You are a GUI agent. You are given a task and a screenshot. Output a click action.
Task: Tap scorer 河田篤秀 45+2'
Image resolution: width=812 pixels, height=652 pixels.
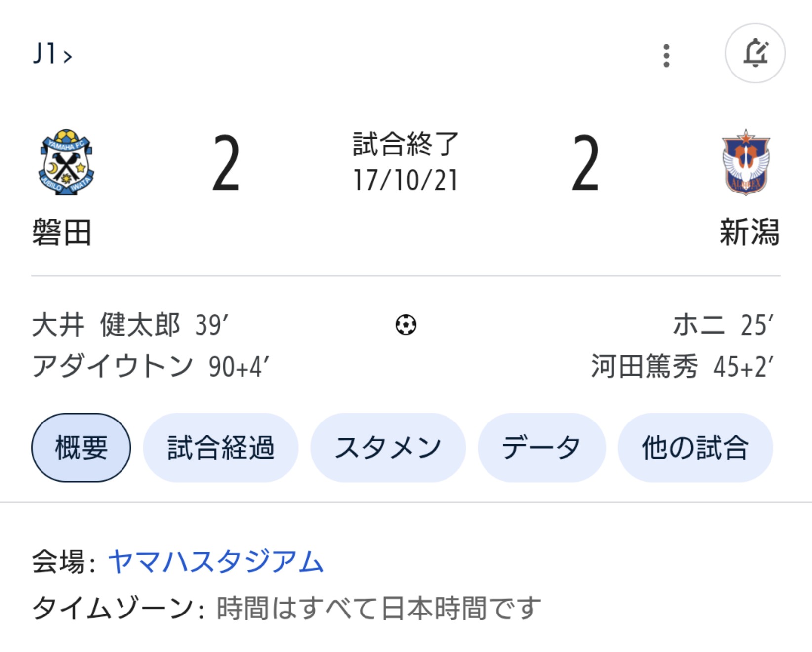click(x=683, y=367)
